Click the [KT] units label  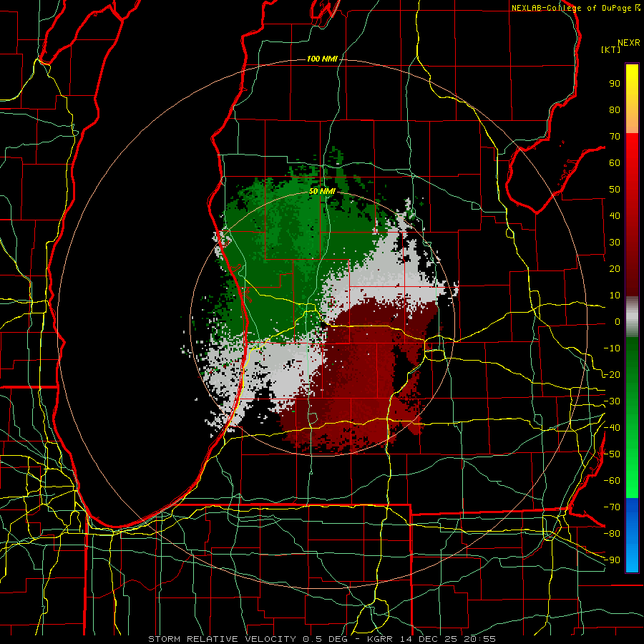[611, 49]
